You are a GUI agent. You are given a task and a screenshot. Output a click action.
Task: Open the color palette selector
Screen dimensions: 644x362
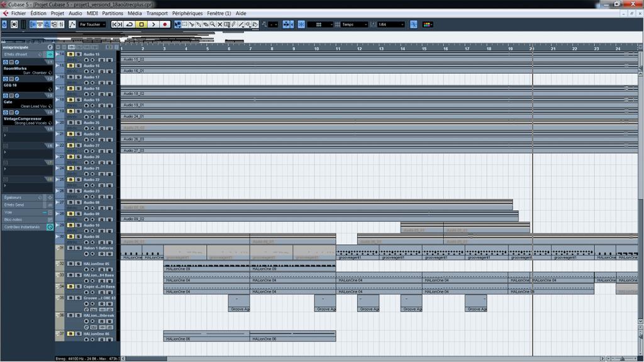click(428, 25)
